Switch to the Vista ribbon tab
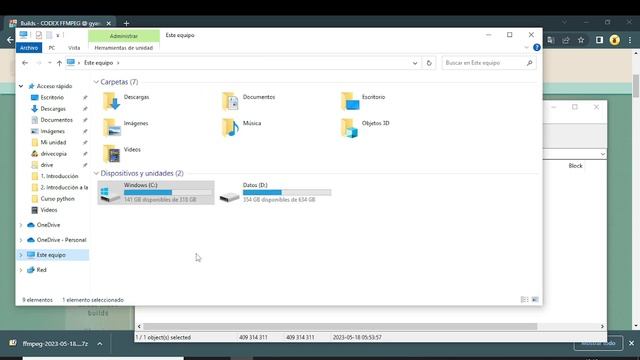 (74, 48)
